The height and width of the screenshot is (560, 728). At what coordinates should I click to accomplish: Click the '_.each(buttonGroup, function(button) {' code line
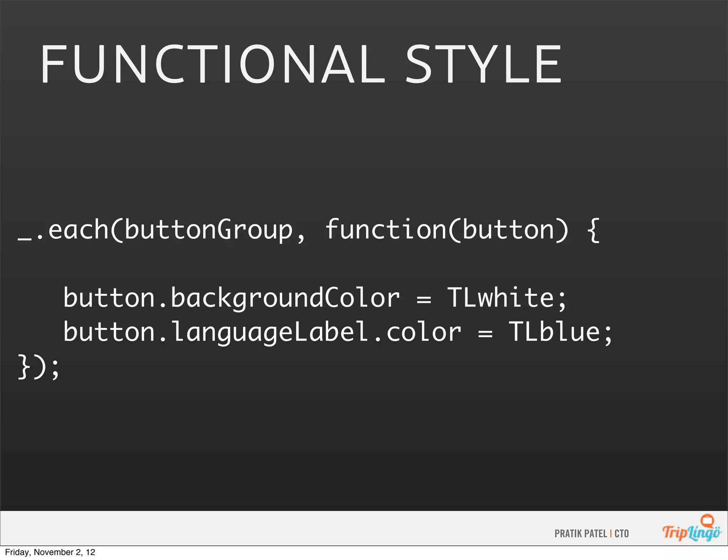pyautogui.click(x=309, y=230)
